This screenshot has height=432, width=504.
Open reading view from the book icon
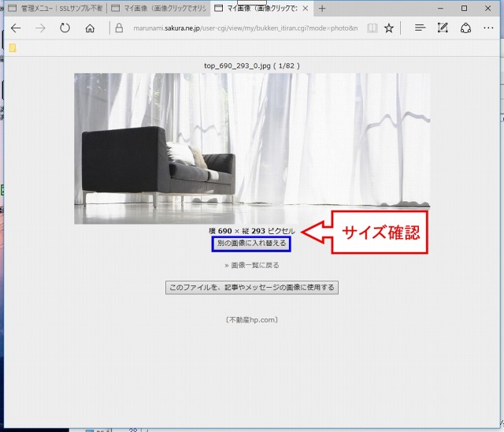(372, 28)
